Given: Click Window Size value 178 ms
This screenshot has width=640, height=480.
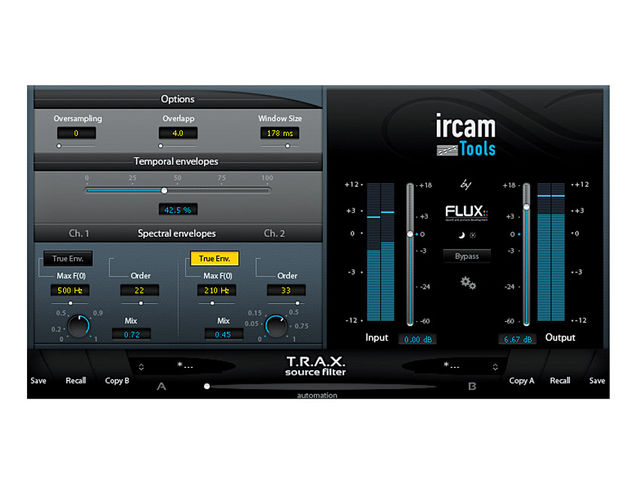Looking at the screenshot, I should pyautogui.click(x=280, y=133).
